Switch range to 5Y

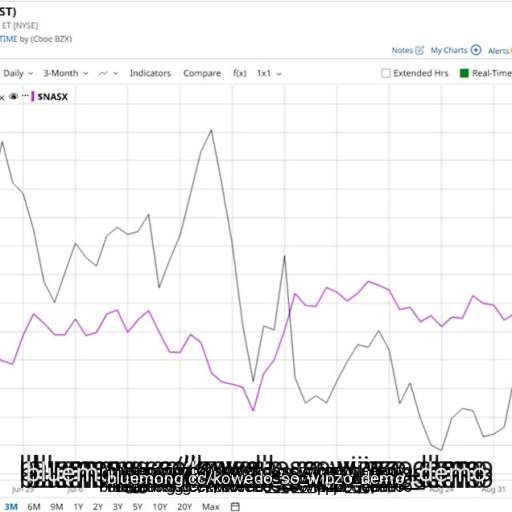[x=137, y=507]
